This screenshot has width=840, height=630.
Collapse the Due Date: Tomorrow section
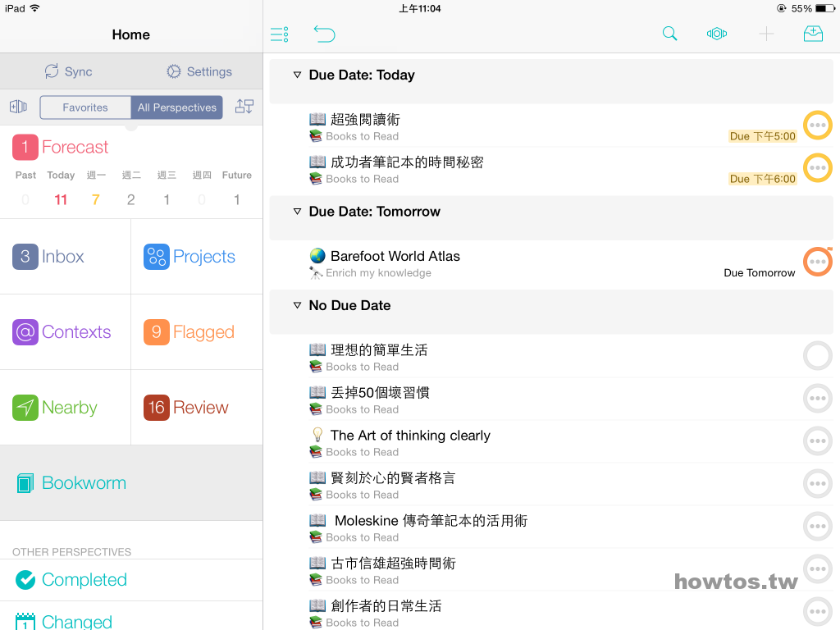[298, 212]
